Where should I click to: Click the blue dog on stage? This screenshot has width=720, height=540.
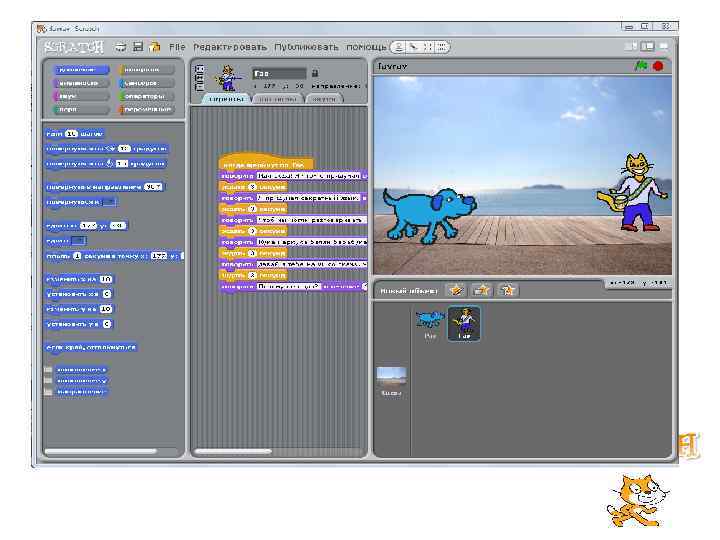point(428,215)
